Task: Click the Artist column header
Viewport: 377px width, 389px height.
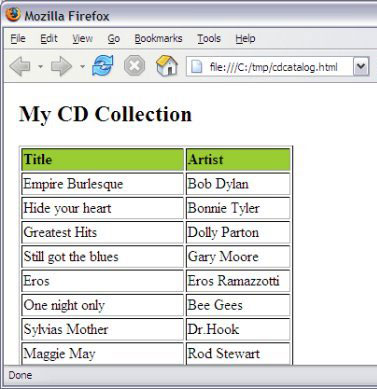Action: click(238, 159)
